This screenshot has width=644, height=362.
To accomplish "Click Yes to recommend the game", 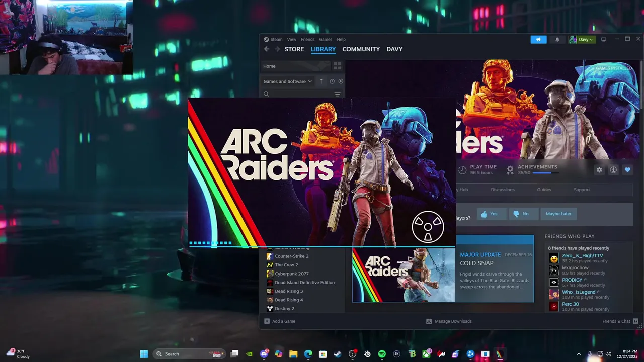I will coord(492,214).
